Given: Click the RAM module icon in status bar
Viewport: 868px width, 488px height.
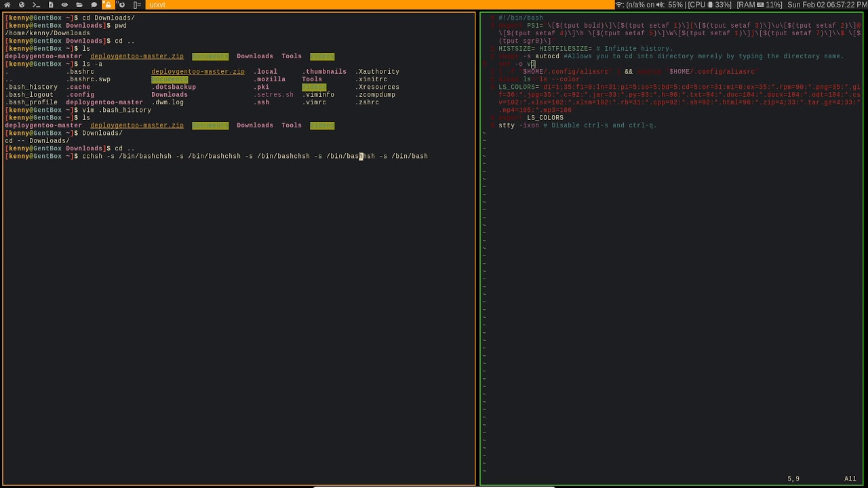Looking at the screenshot, I should (x=761, y=5).
